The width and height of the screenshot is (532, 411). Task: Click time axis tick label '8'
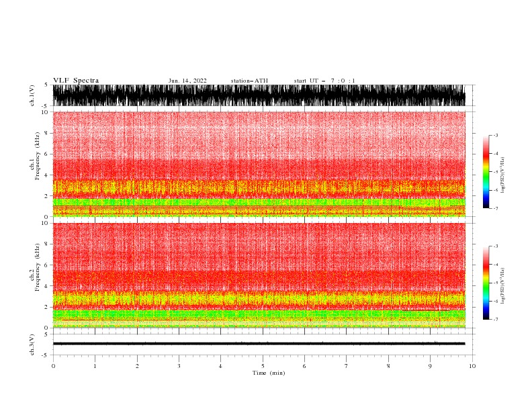pyautogui.click(x=388, y=366)
